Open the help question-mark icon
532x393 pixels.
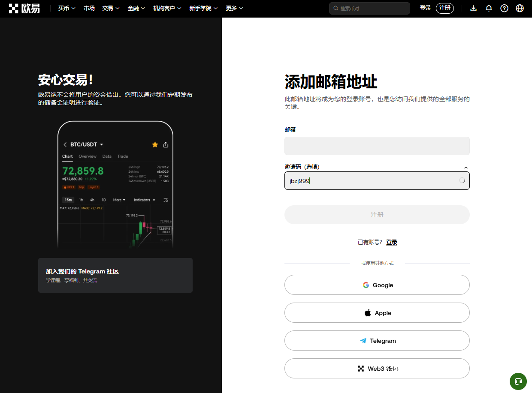point(504,8)
